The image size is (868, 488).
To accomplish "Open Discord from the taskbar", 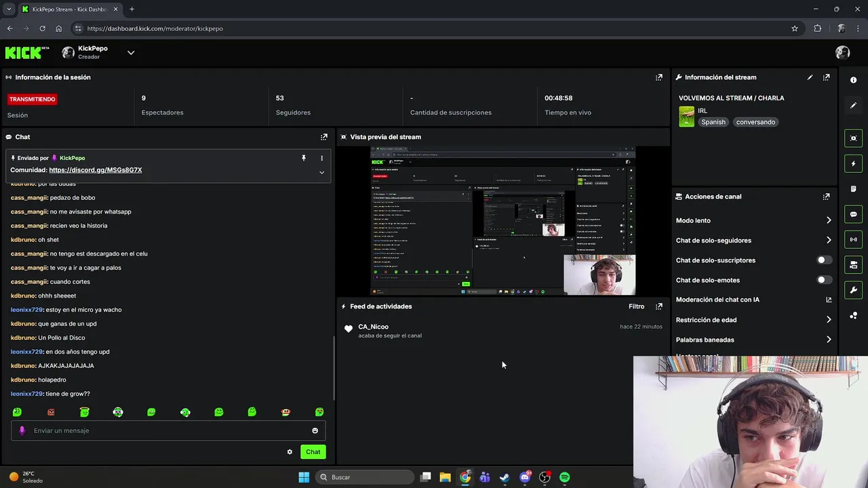I will pyautogui.click(x=525, y=477).
